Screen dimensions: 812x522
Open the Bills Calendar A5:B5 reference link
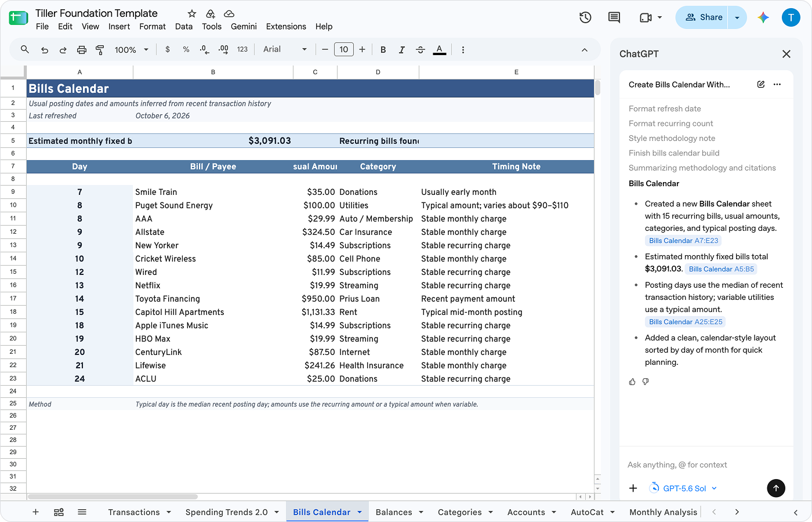[x=722, y=269]
